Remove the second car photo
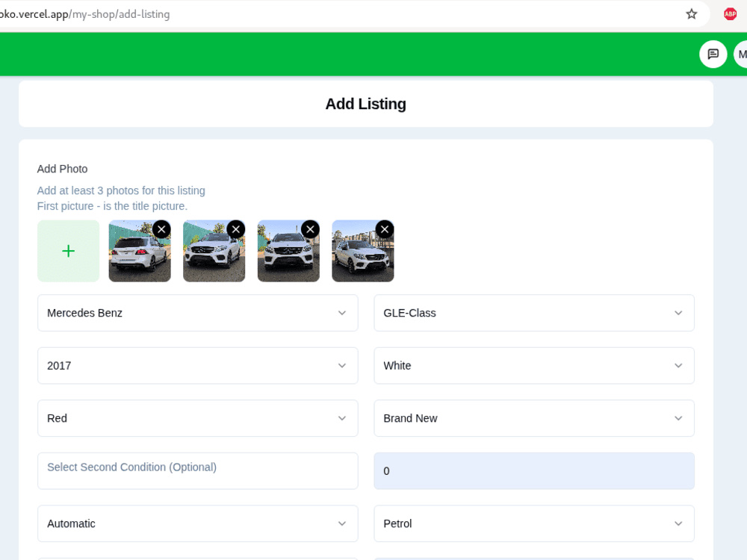Image resolution: width=747 pixels, height=560 pixels. point(236,229)
